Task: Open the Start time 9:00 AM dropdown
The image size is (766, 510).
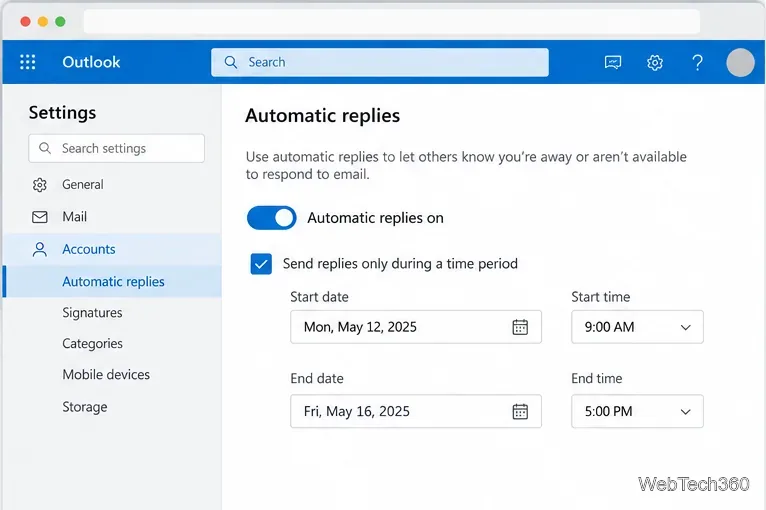Action: (x=637, y=327)
